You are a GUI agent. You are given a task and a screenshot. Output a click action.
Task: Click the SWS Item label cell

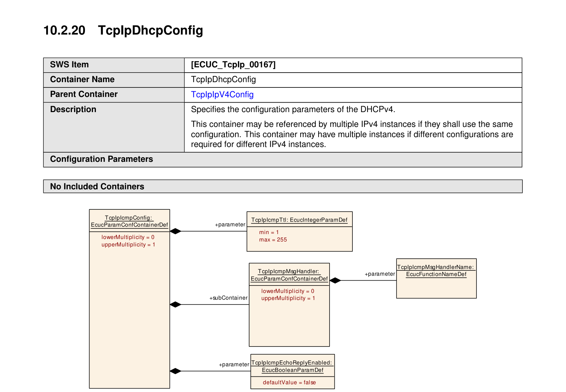pyautogui.click(x=114, y=65)
